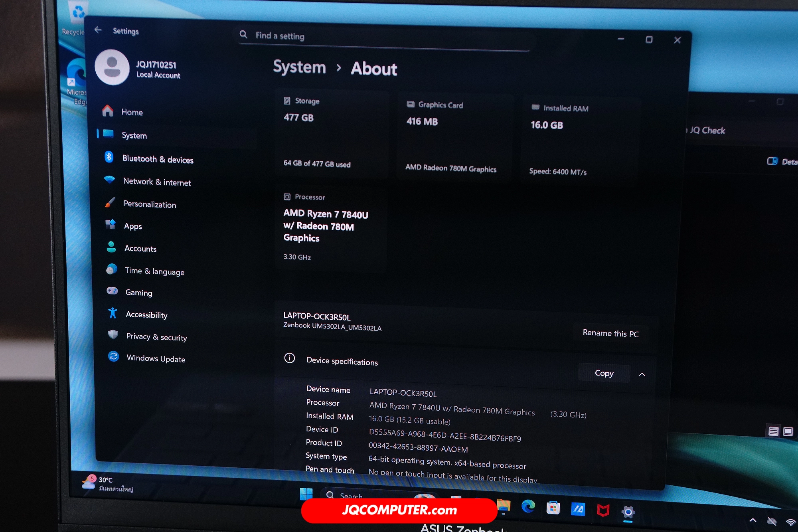
Task: Launch McAfee from the taskbar
Action: click(x=603, y=510)
